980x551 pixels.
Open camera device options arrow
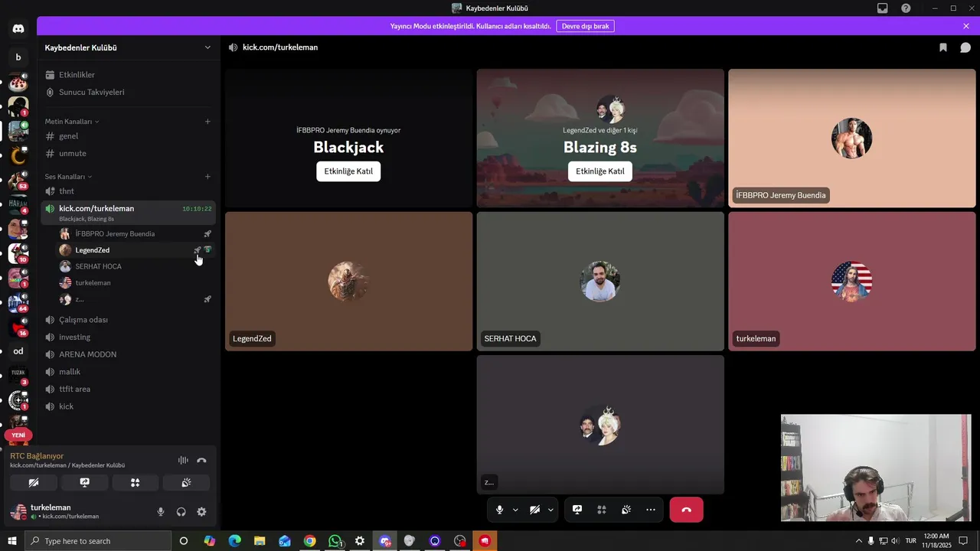[550, 510]
